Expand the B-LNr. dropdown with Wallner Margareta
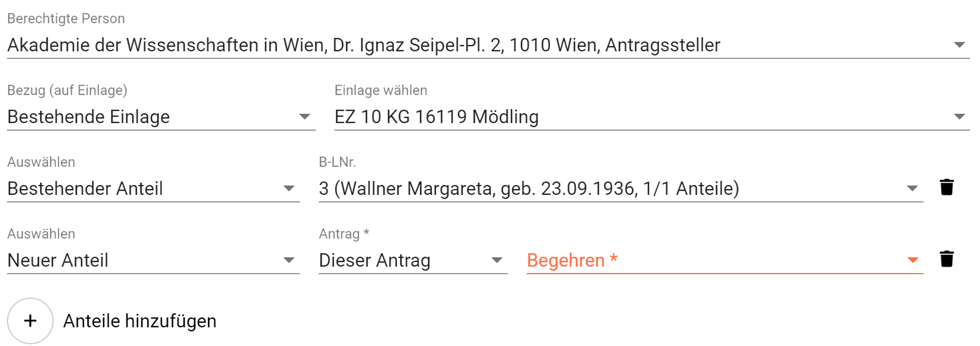The image size is (980, 346). click(x=621, y=188)
